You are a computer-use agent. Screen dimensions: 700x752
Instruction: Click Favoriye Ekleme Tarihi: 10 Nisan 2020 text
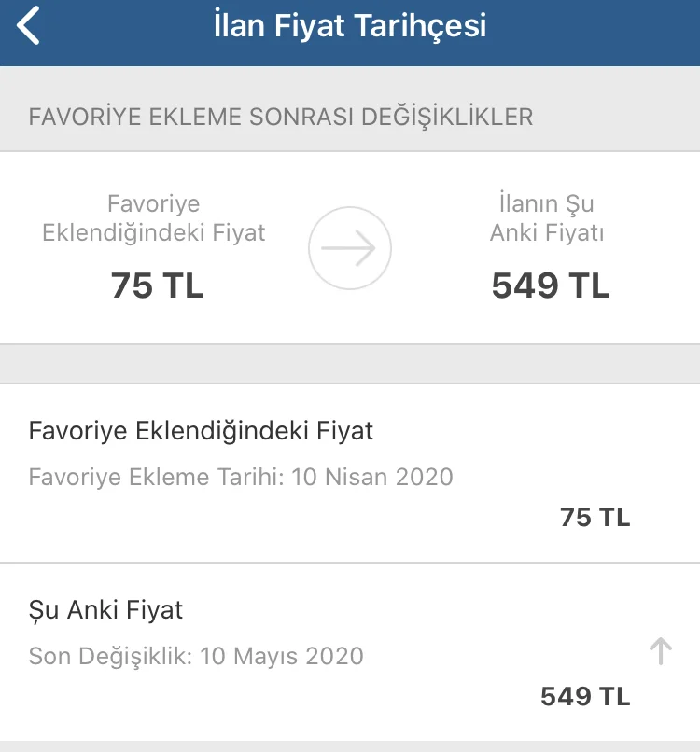(241, 478)
